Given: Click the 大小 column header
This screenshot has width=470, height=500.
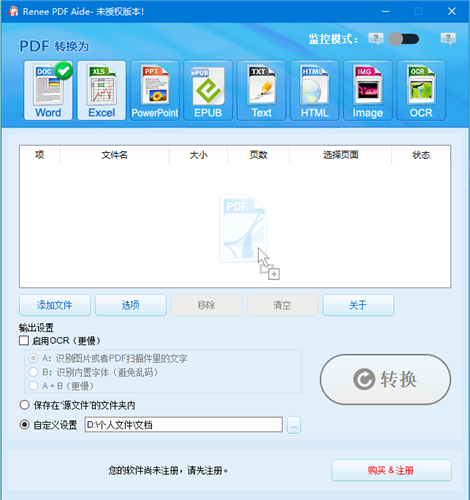Looking at the screenshot, I should (198, 155).
